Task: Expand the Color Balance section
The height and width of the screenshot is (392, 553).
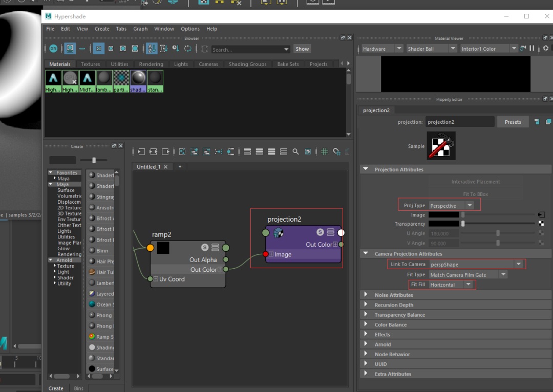Action: 366,324
